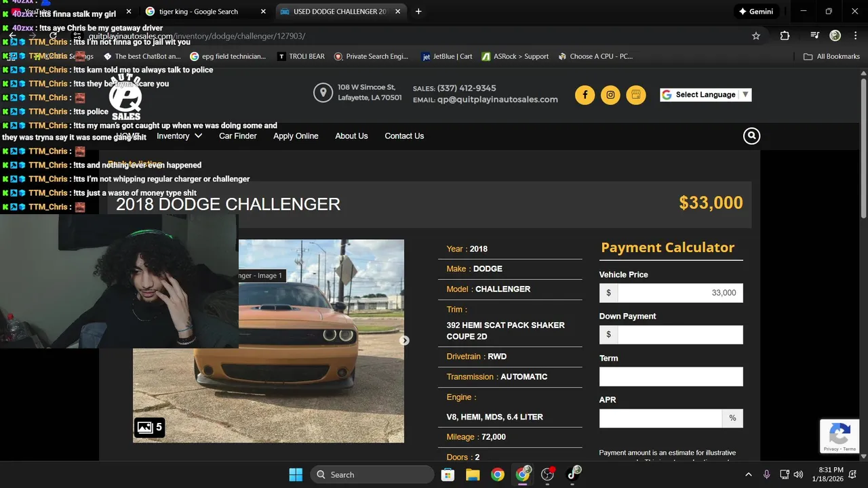Open the volume tray icon
Image resolution: width=868 pixels, height=488 pixels.
798,474
